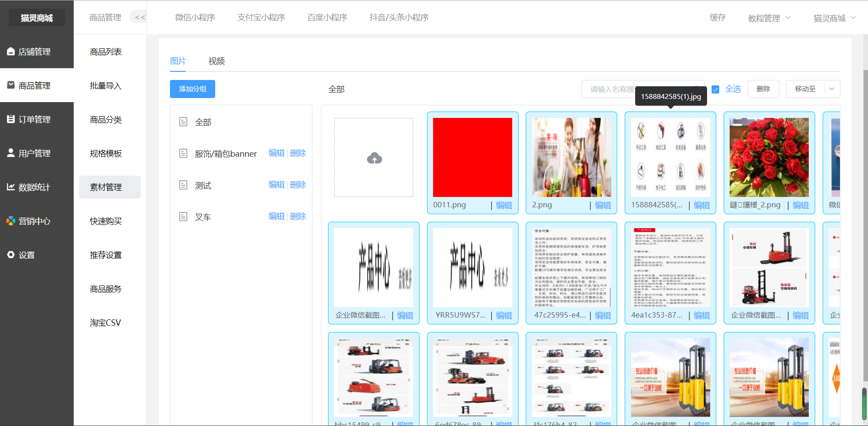Click the 缓存 link
This screenshot has height=426, width=868.
[x=717, y=17]
